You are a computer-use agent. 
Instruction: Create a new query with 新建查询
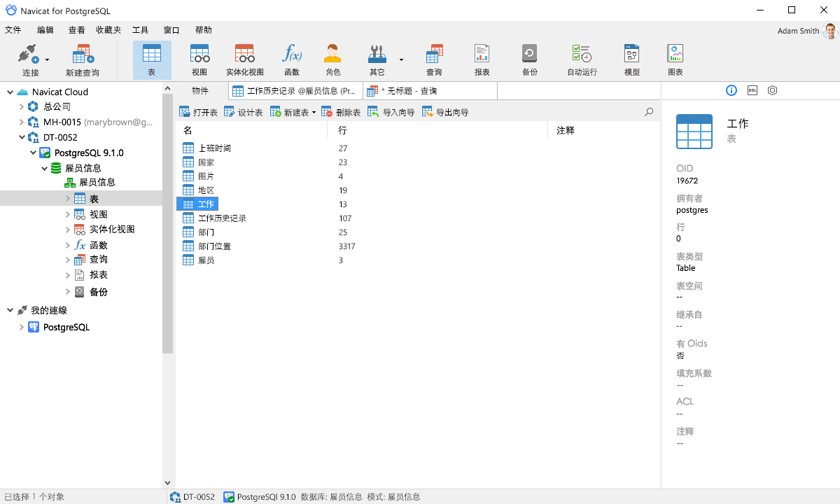click(83, 60)
